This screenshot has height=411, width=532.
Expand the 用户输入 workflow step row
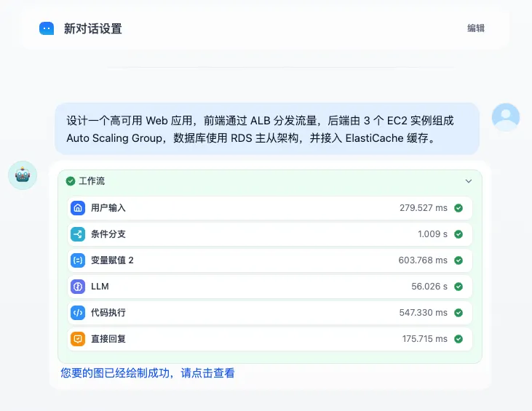point(269,208)
